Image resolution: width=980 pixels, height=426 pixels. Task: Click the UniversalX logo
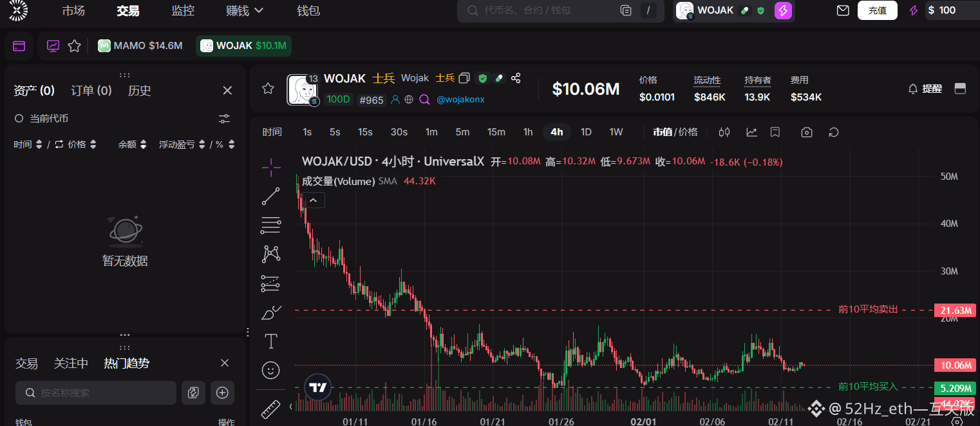point(18,9)
